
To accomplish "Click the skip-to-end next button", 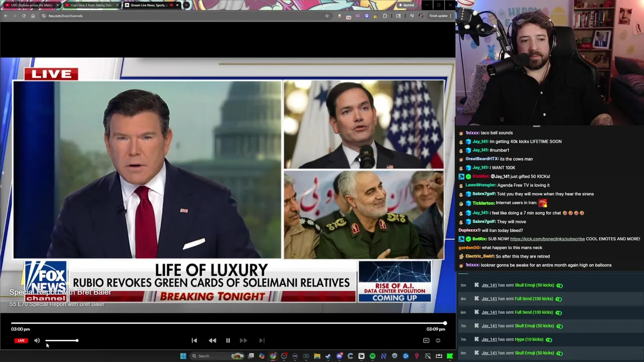I will pyautogui.click(x=262, y=340).
